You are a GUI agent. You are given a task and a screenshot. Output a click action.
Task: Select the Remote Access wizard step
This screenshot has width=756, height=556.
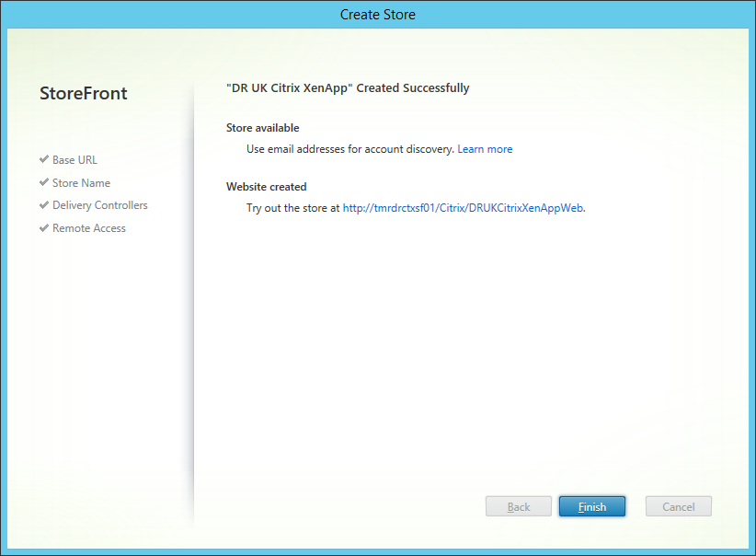pos(88,228)
